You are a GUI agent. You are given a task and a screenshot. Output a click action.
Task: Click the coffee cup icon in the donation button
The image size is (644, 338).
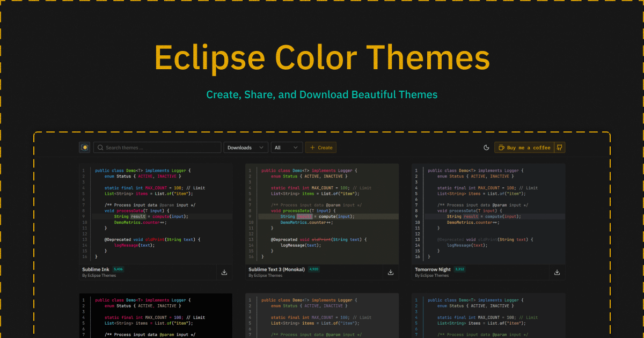click(x=502, y=148)
